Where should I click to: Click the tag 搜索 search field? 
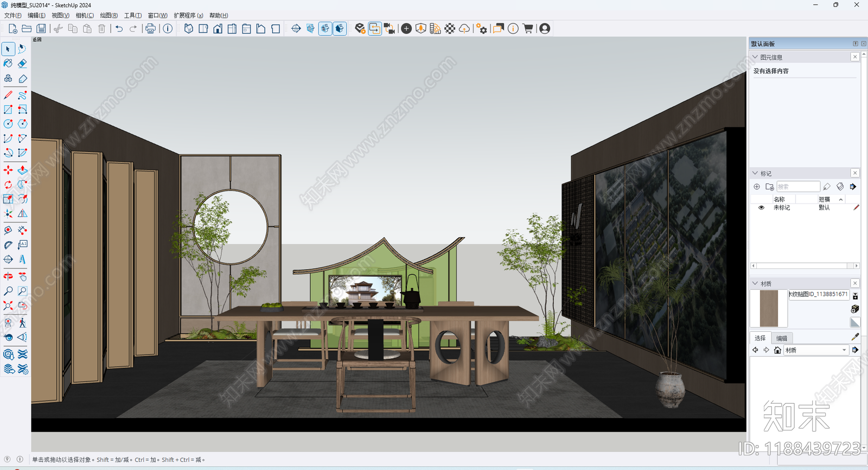798,187
